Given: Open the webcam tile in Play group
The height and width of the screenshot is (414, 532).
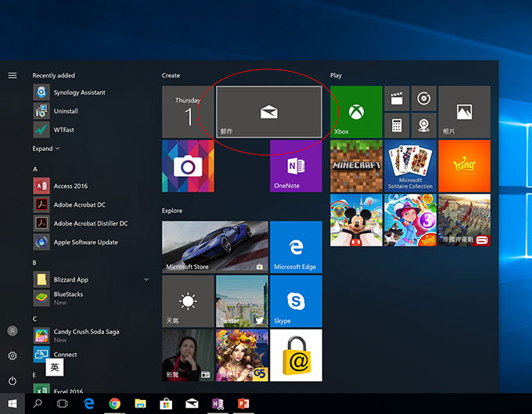Looking at the screenshot, I should point(424,125).
